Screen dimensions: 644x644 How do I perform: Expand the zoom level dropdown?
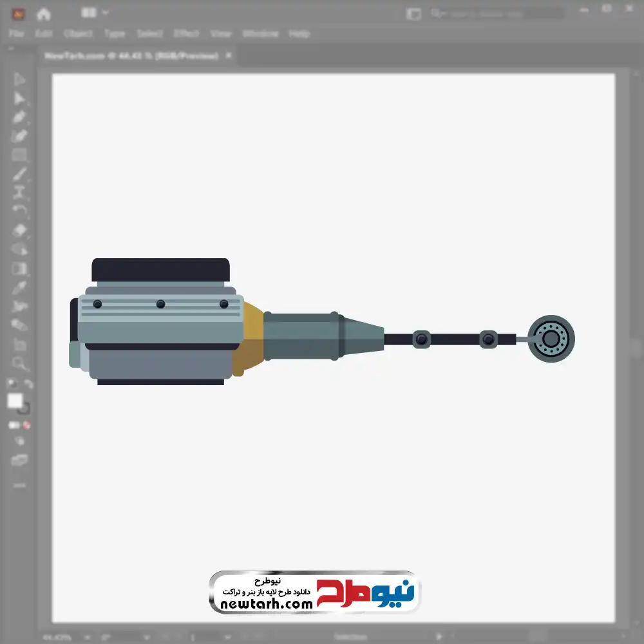click(x=85, y=636)
